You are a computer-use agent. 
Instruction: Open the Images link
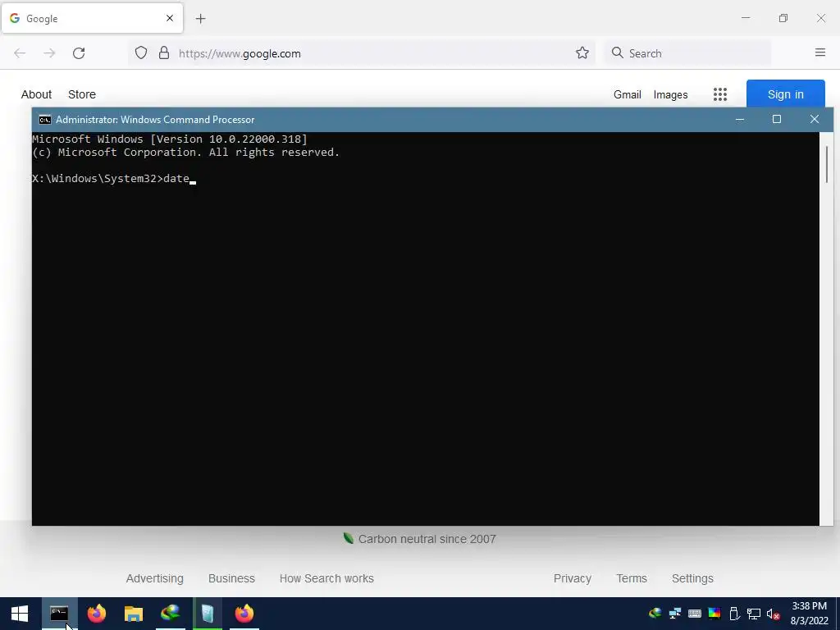point(670,95)
